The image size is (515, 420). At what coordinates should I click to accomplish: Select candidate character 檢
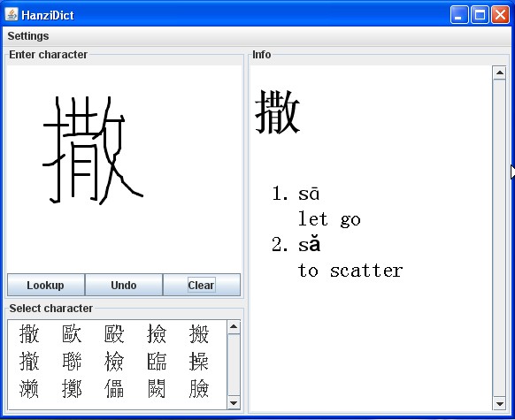pos(114,362)
